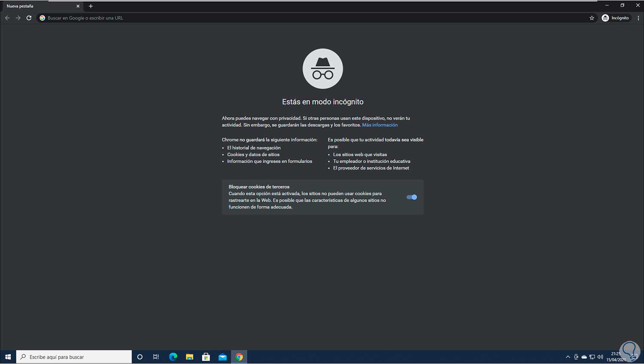Screen dimensions: 644x364
Task: Click the Incógnito profile chip
Action: pyautogui.click(x=616, y=18)
